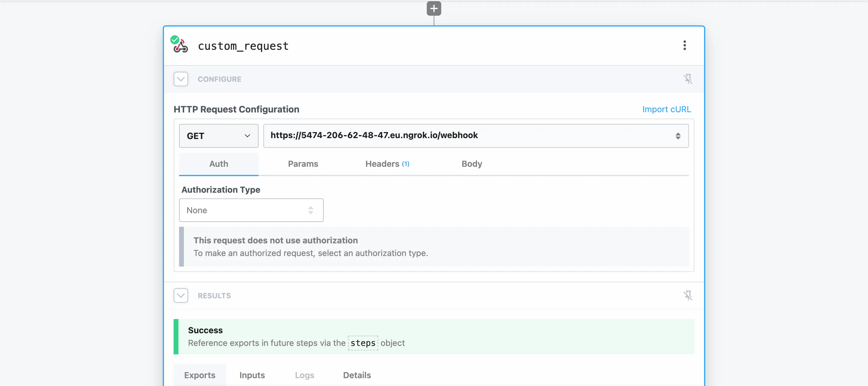Viewport: 868px width, 386px height.
Task: Click the CONFIGURE section label
Action: (x=219, y=79)
